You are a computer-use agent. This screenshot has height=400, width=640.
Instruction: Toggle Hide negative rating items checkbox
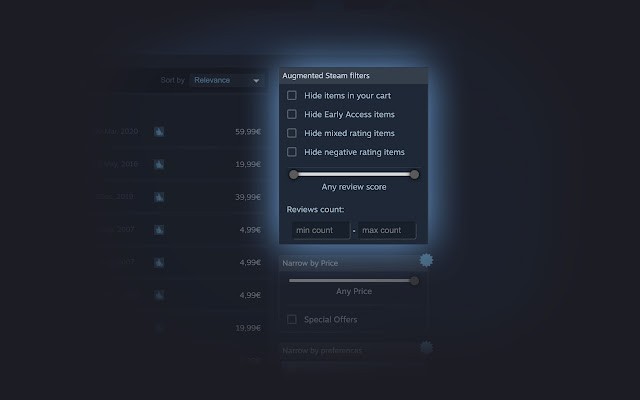(291, 152)
